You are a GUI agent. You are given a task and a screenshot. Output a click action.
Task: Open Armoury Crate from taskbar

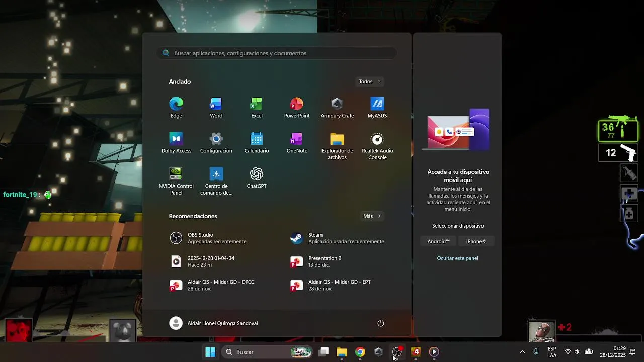(x=379, y=352)
